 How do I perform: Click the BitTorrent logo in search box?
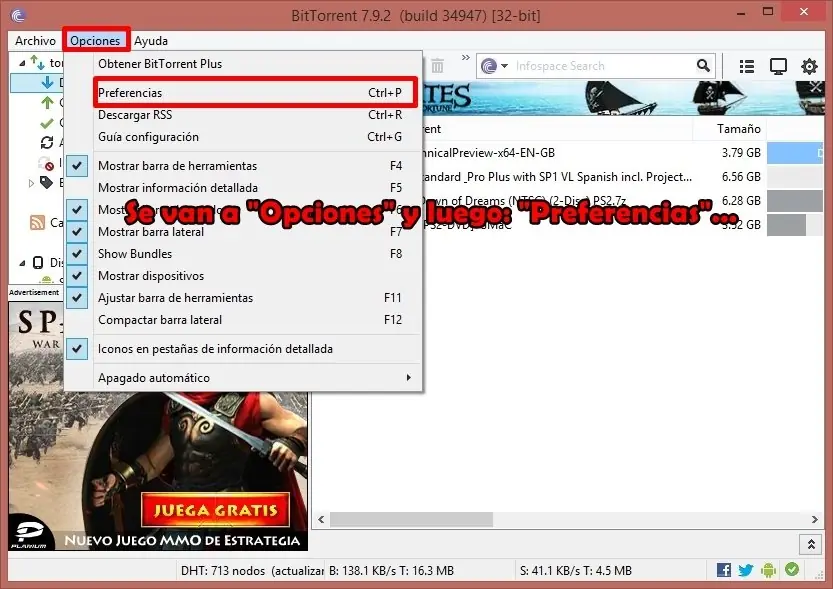click(489, 66)
